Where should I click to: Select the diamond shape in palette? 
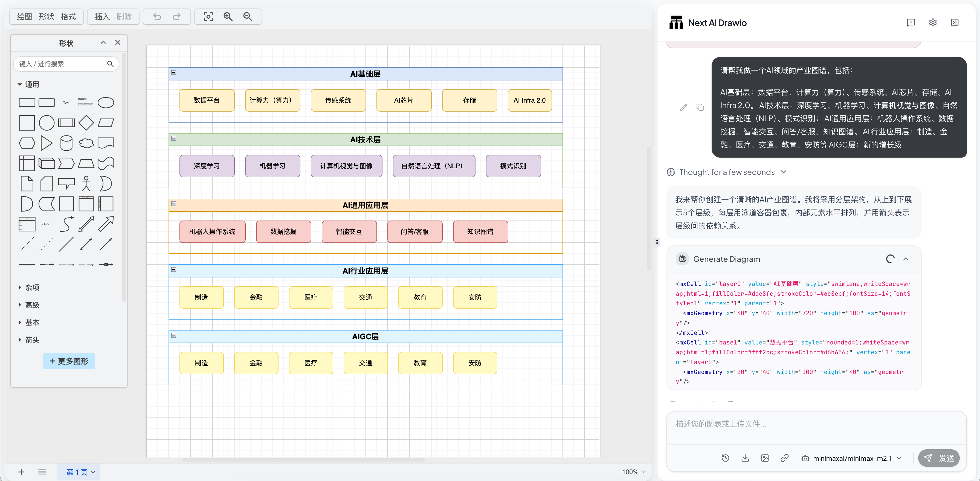coord(86,123)
